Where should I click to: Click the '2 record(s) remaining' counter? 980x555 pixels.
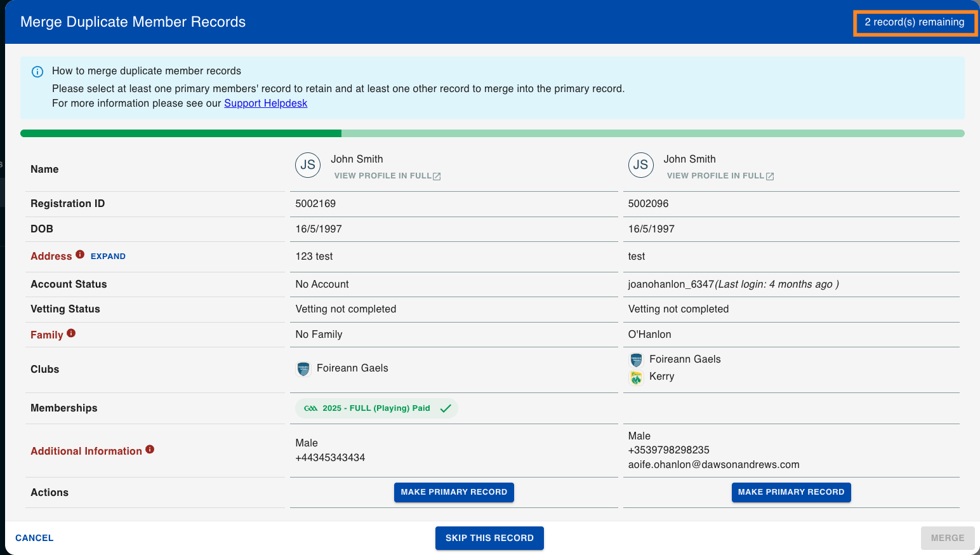[x=915, y=22]
